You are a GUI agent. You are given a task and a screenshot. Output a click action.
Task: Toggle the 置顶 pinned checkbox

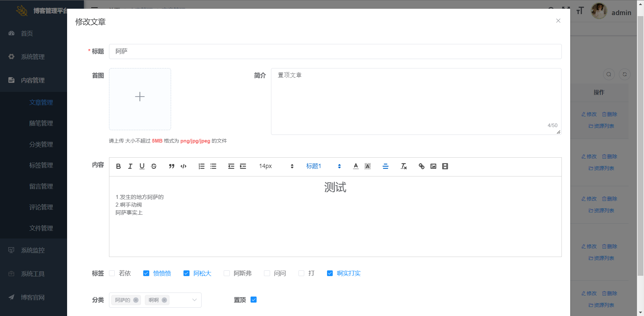coord(254,300)
